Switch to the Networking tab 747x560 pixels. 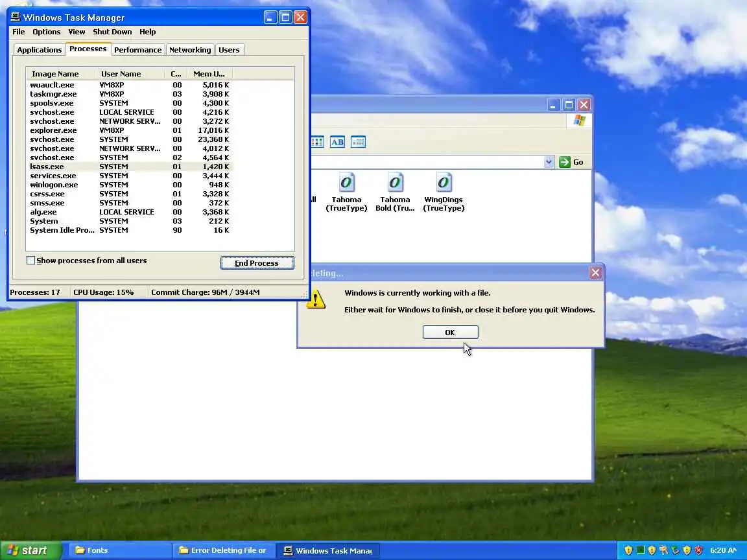[x=190, y=50]
